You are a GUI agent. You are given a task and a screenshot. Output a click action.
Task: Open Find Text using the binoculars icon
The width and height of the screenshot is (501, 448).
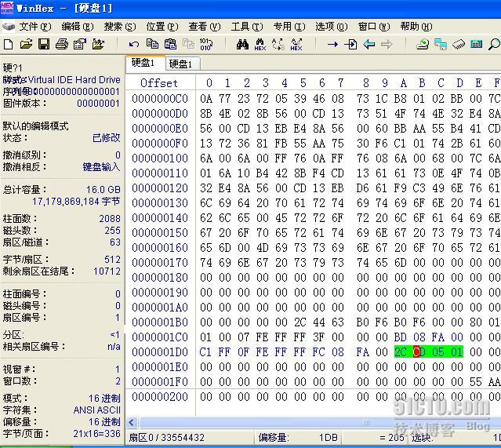click(x=242, y=44)
